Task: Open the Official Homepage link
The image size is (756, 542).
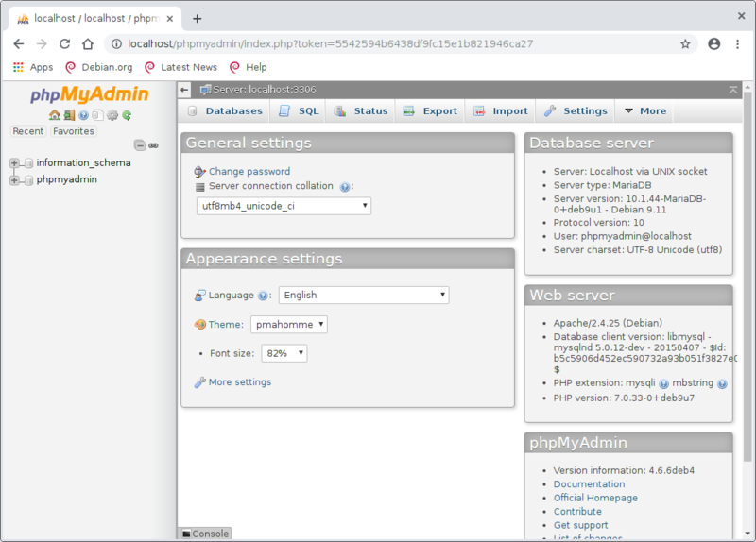Action: point(595,498)
